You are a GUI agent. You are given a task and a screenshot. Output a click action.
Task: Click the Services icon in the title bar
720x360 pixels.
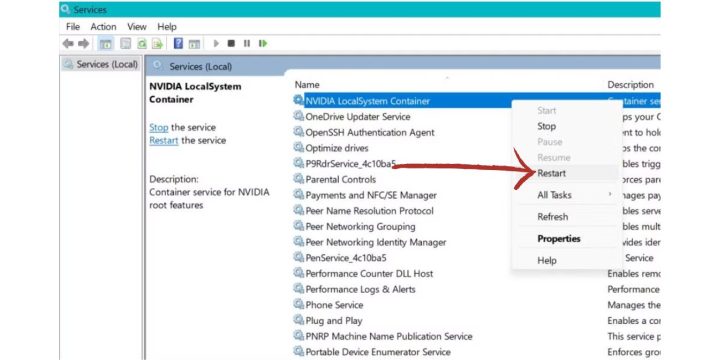point(66,9)
